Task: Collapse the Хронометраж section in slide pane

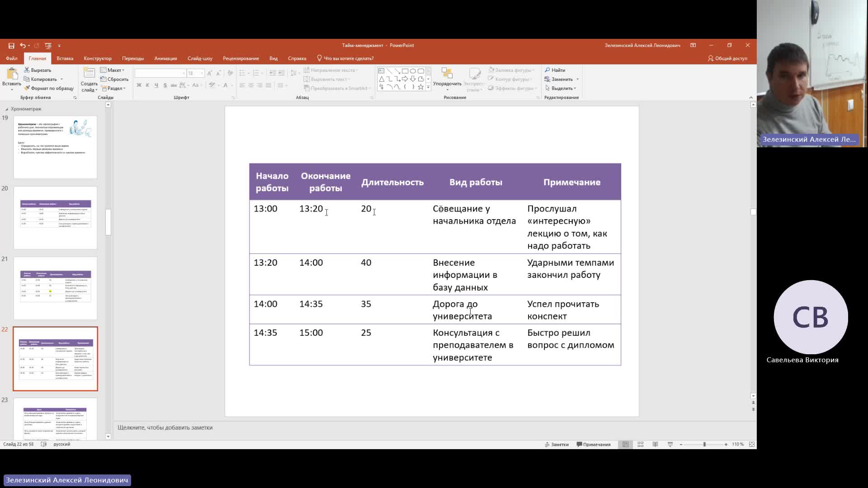Action: tap(6, 109)
